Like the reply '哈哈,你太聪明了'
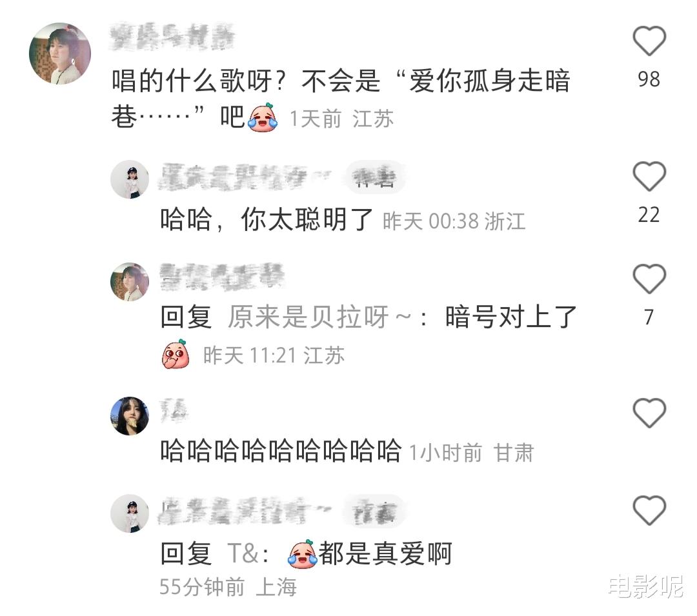This screenshot has height=616, width=697. 649,176
